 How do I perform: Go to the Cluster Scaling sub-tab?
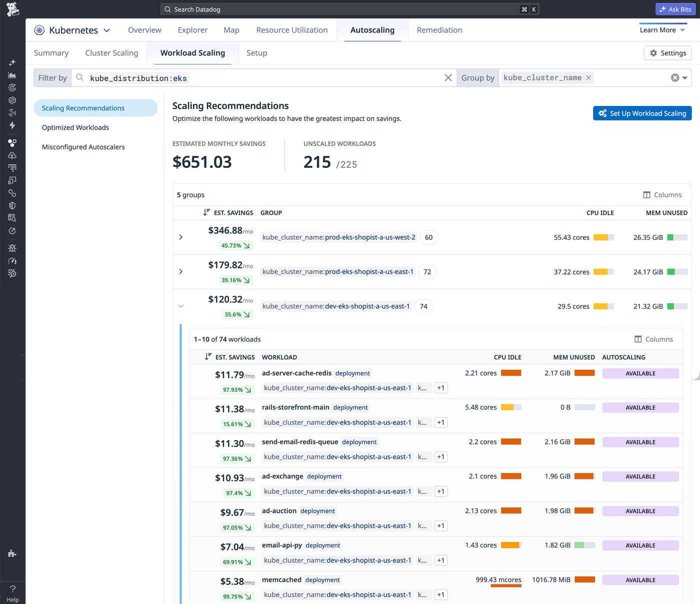coord(111,53)
